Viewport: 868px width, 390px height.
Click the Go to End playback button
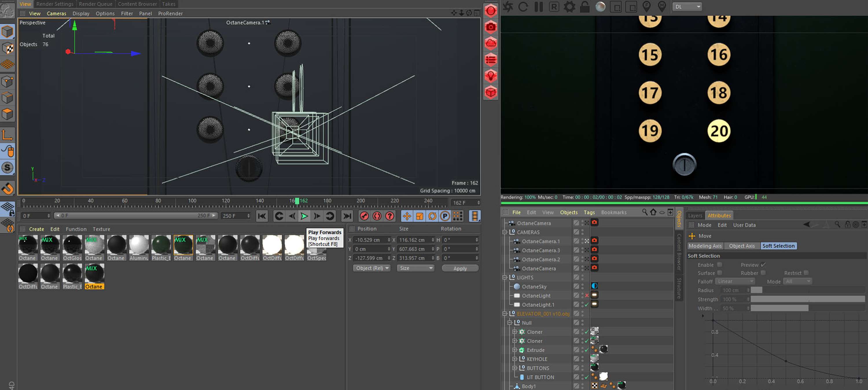coord(347,216)
